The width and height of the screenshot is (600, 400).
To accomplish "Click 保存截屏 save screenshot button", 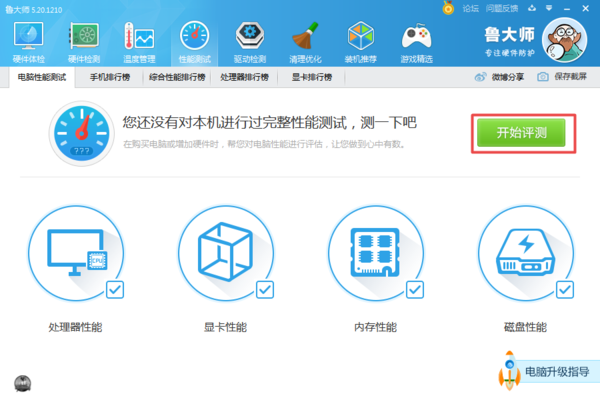I will pos(563,77).
